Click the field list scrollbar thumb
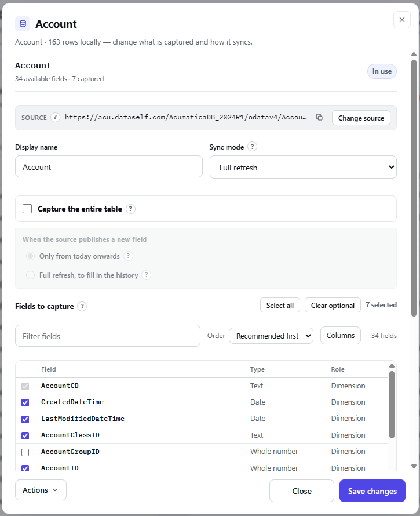 (392, 405)
